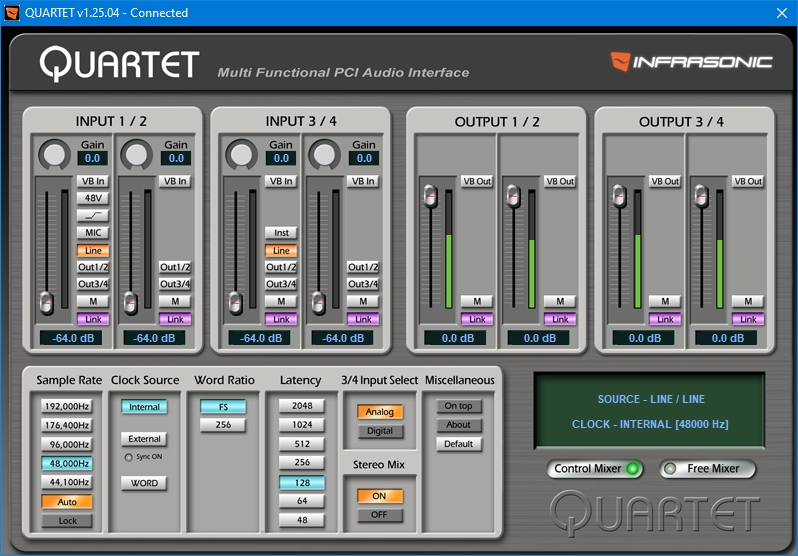Click the Output 4 fader handle
This screenshot has height=556, width=798.
click(x=701, y=196)
